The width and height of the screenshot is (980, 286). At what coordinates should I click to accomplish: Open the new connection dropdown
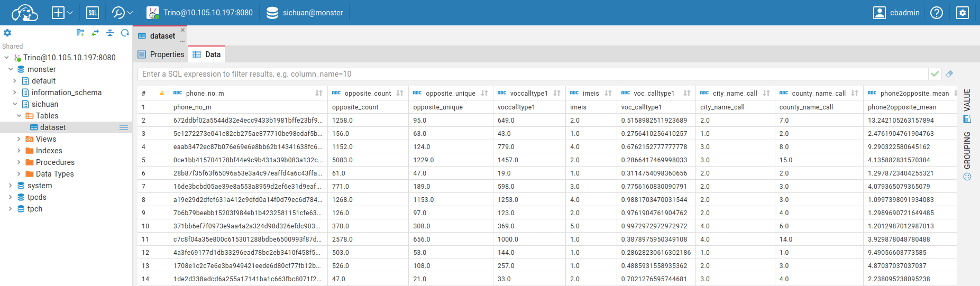62,13
